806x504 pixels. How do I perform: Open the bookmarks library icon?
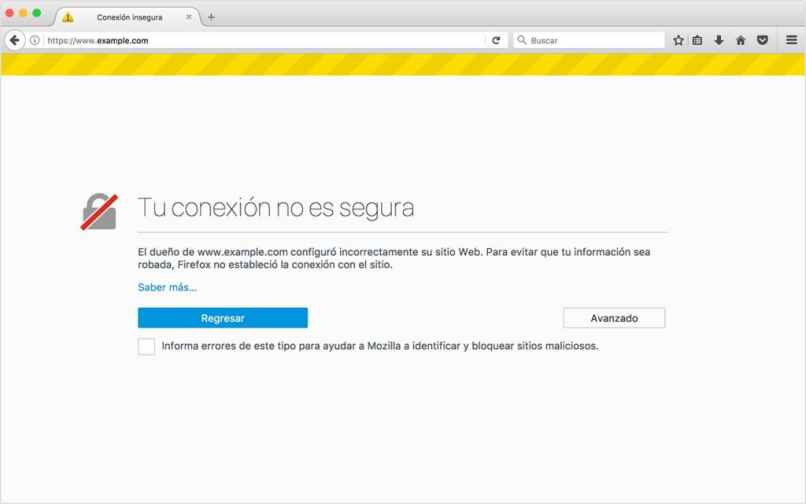pyautogui.click(x=698, y=40)
